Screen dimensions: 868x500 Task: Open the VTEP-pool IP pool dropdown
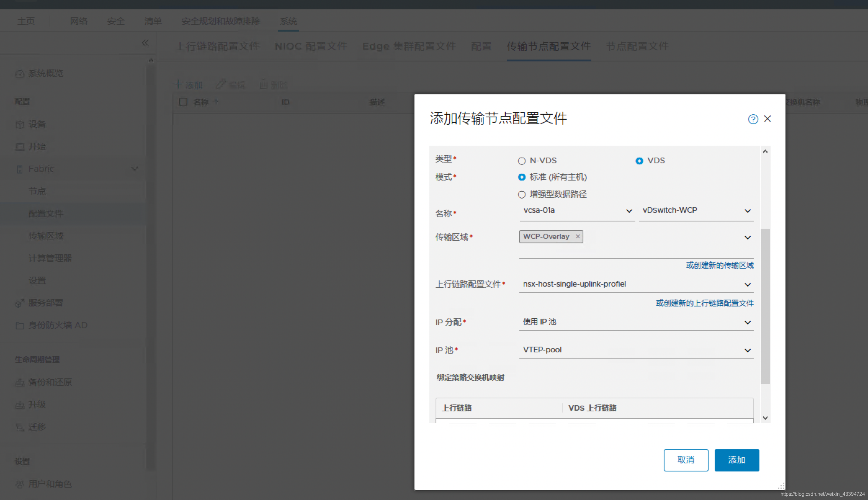pyautogui.click(x=636, y=350)
